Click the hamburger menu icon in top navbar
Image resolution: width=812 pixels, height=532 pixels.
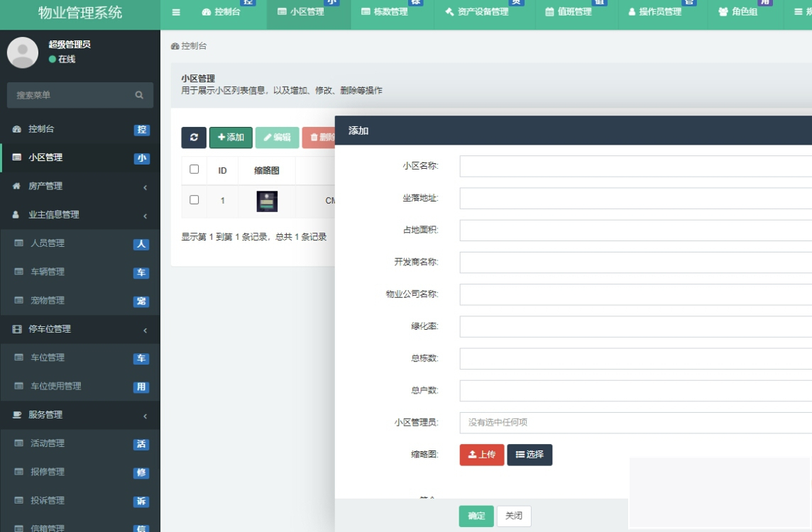pyautogui.click(x=175, y=11)
